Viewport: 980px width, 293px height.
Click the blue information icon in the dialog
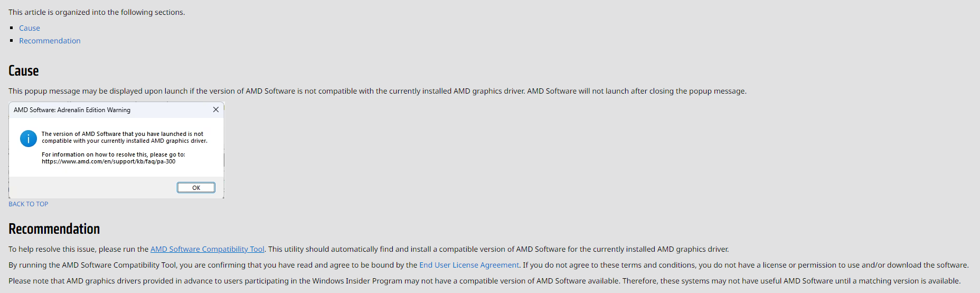pyautogui.click(x=29, y=139)
